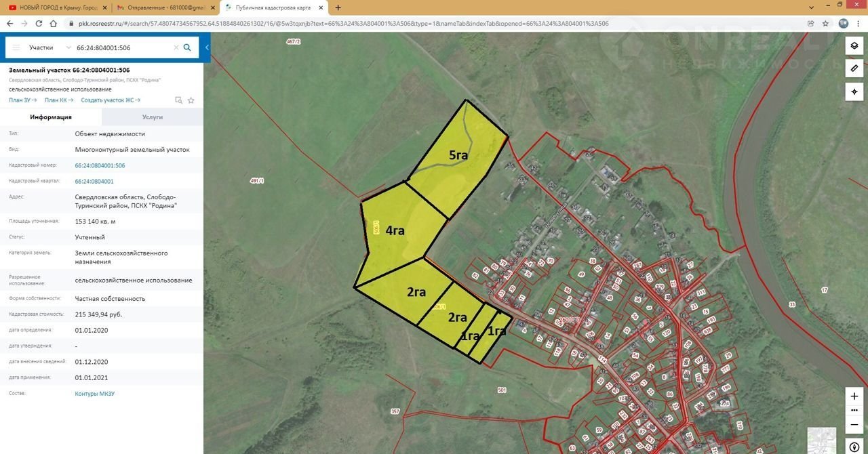Zoom in on the map
Image resolution: width=868 pixels, height=454 pixels.
click(854, 396)
